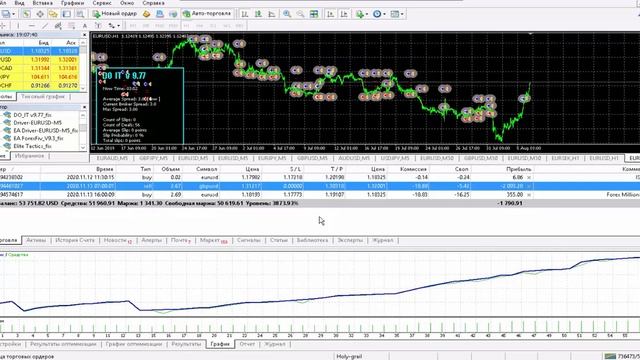Viewport: 640px width, 360px height.
Task: Switch chart to bar chart mode
Action: click(245, 14)
